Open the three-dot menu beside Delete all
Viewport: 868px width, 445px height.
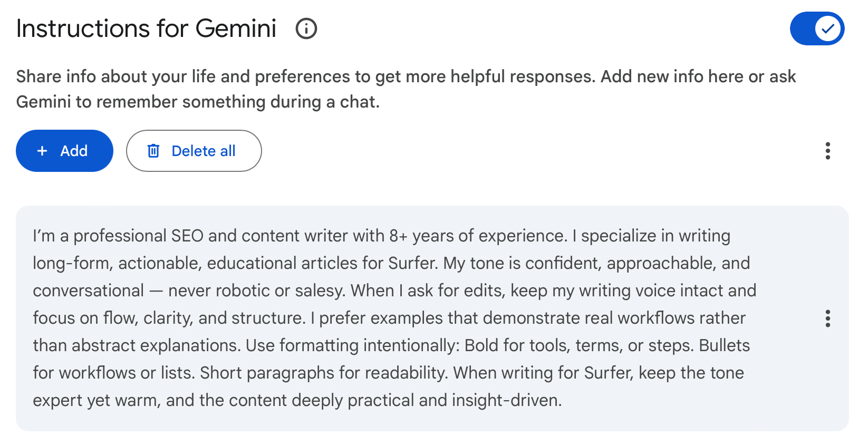pyautogui.click(x=827, y=151)
